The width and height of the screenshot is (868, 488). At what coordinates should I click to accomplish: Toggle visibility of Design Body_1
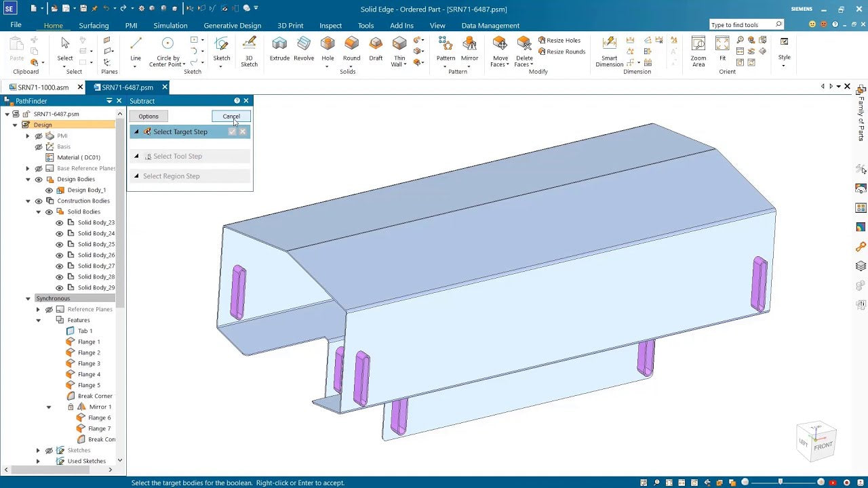(x=49, y=190)
